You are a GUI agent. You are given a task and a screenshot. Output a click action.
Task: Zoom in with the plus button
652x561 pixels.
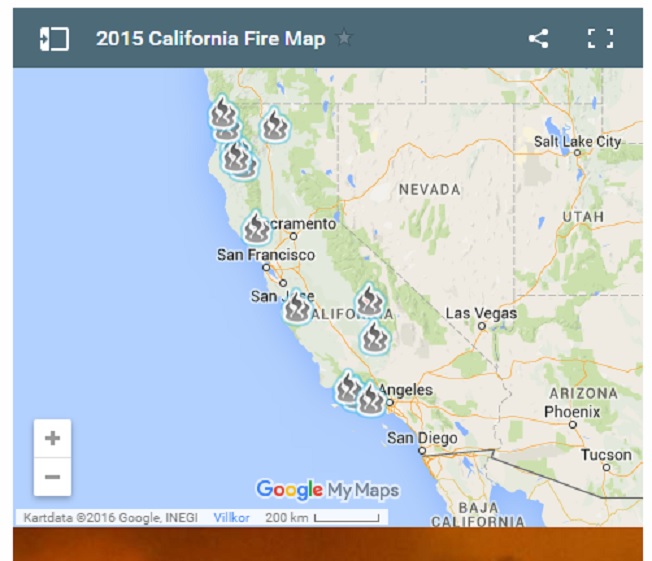(x=52, y=438)
